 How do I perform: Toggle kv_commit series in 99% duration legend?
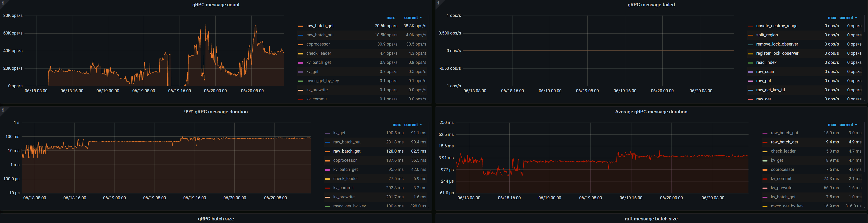coord(343,188)
